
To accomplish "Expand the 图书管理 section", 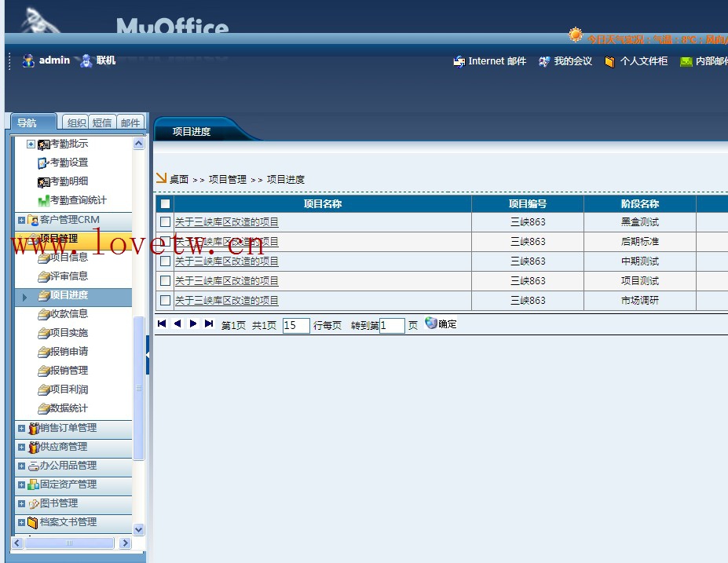I will [22, 503].
